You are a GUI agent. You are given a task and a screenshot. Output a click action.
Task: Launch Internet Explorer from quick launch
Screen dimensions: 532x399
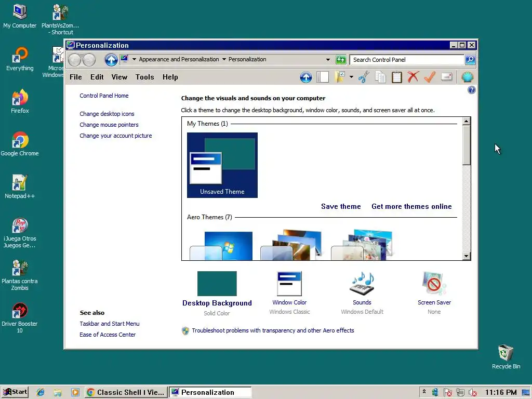click(x=41, y=393)
